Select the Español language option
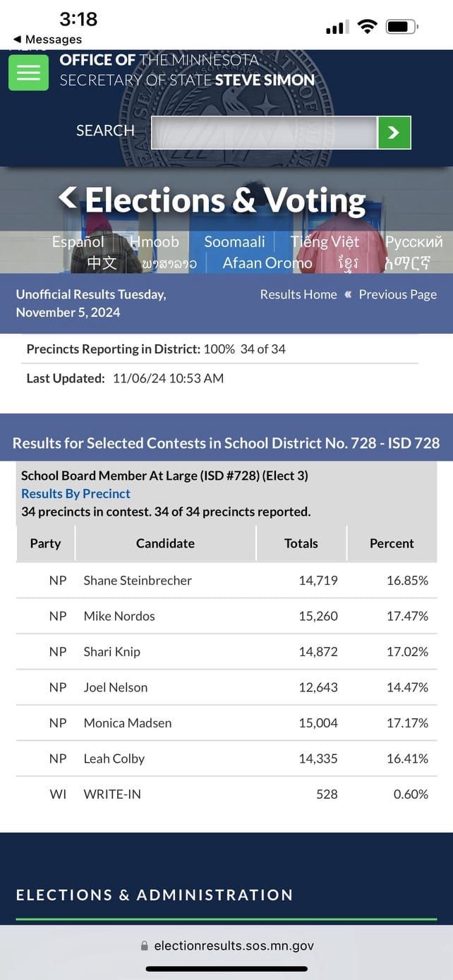Screen dimensions: 453x980 click(78, 241)
